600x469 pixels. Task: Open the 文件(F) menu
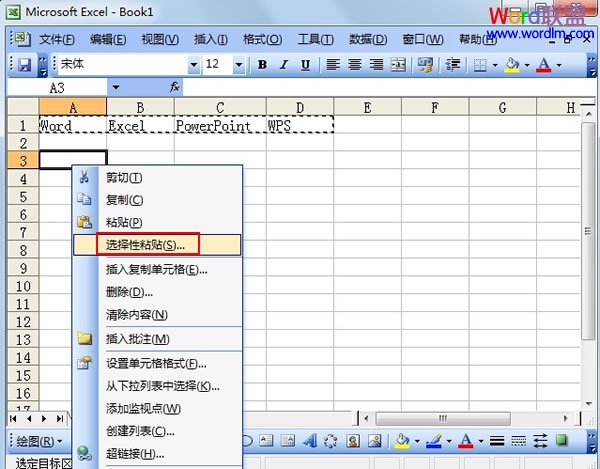point(57,39)
